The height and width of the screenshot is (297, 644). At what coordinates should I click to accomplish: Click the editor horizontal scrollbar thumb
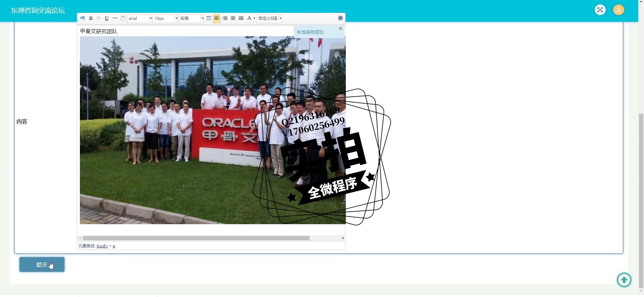(x=196, y=238)
